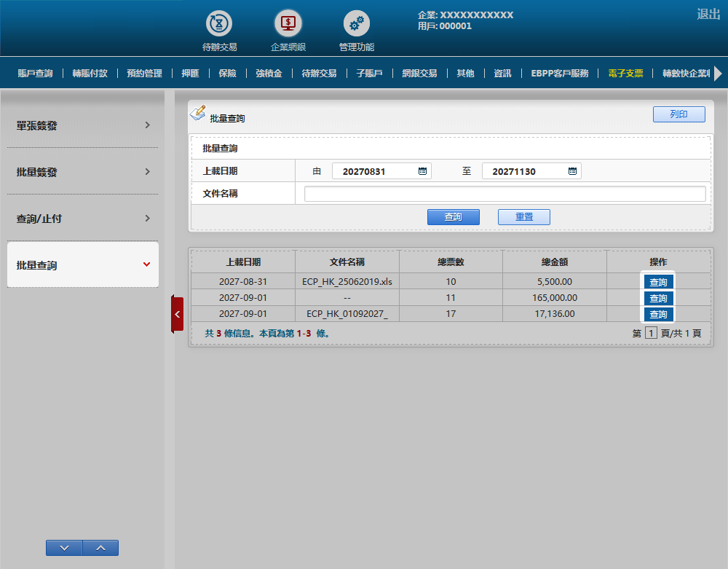
Task: Expand the 查詢/止付 sidebar section
Action: coord(83,219)
